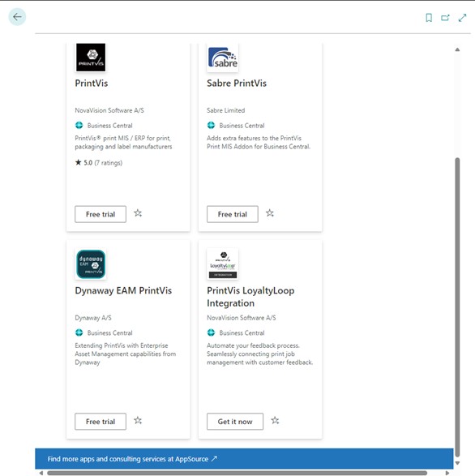This screenshot has height=476, width=475.
Task: Open the Dynaway EAM logo thumbnail
Action: 91,264
